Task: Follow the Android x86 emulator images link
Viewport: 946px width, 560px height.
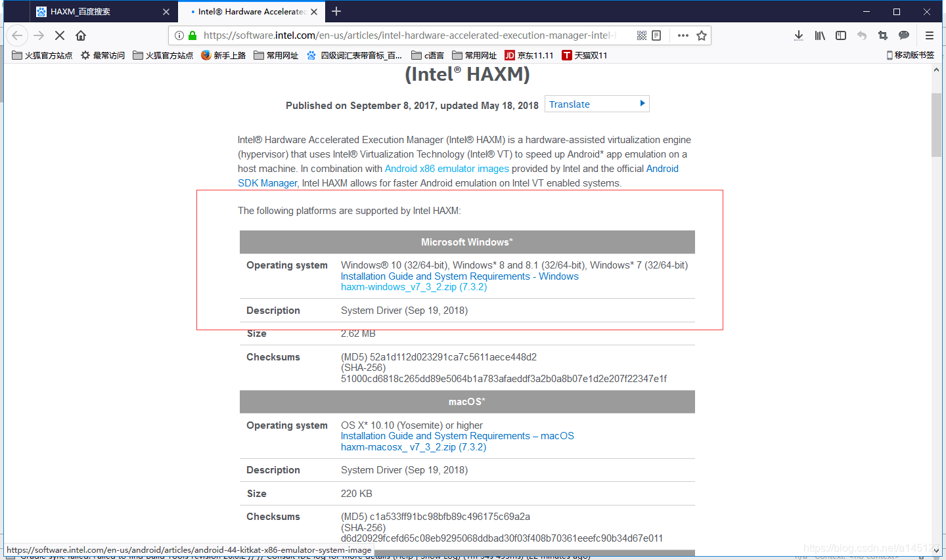Action: pos(447,169)
